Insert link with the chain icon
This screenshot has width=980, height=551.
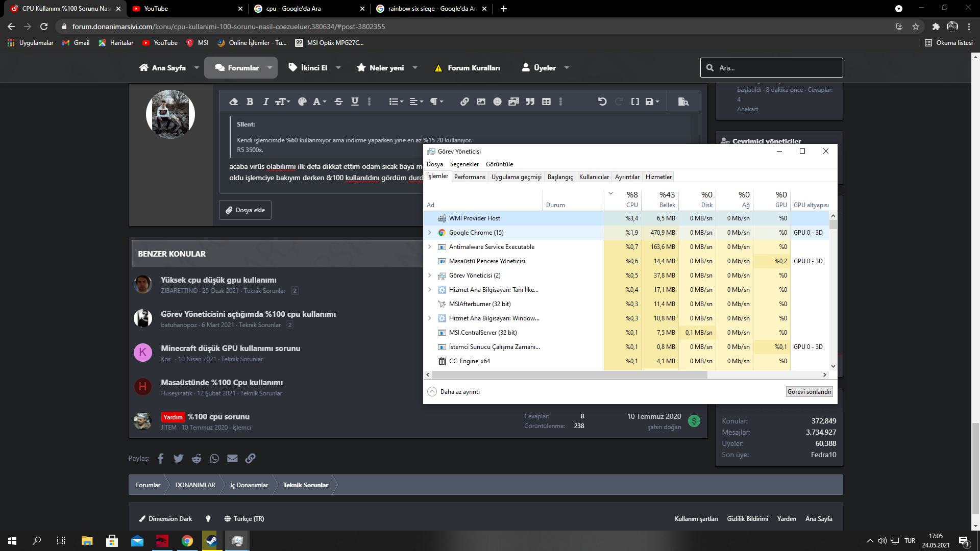[x=464, y=102]
